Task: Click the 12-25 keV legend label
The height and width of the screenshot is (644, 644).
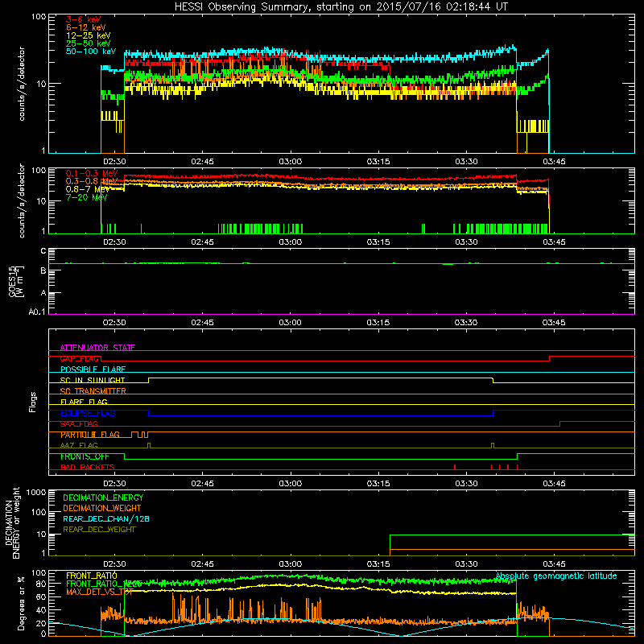Action: click(x=89, y=35)
